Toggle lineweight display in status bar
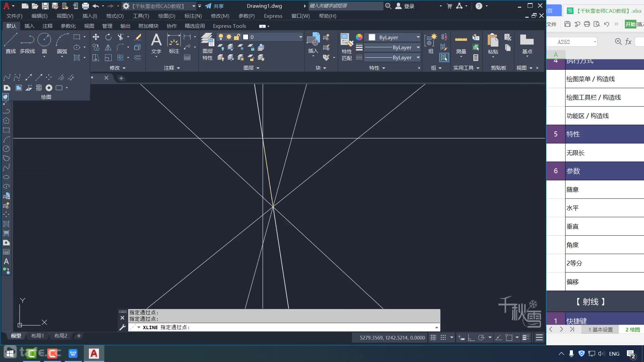This screenshot has height=362, width=644. point(526,338)
